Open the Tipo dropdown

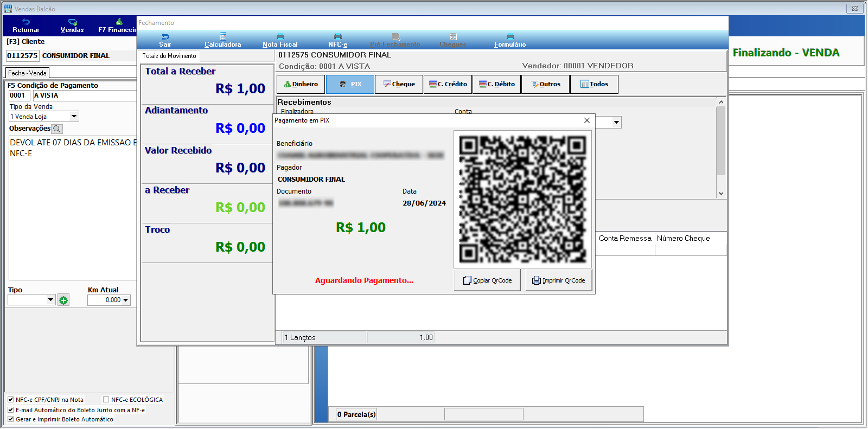(50, 300)
